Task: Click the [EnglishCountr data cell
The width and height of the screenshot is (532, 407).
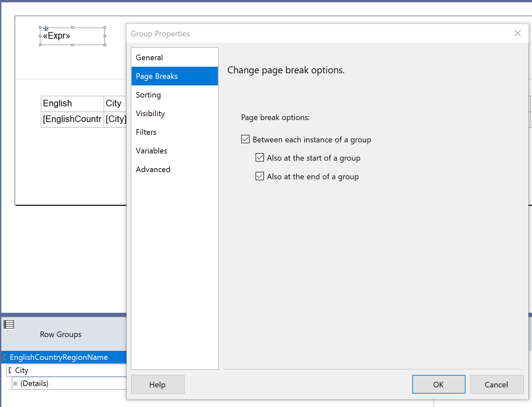Action: [x=72, y=119]
